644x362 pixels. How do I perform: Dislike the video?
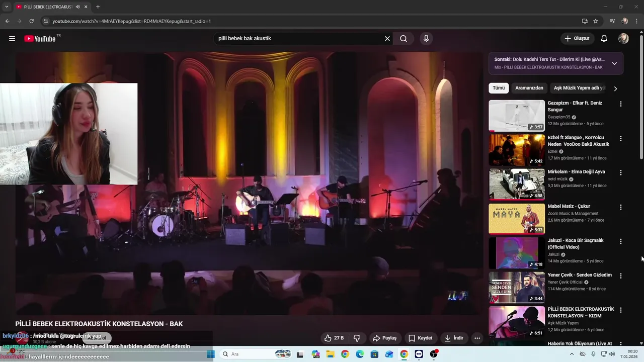click(x=357, y=338)
